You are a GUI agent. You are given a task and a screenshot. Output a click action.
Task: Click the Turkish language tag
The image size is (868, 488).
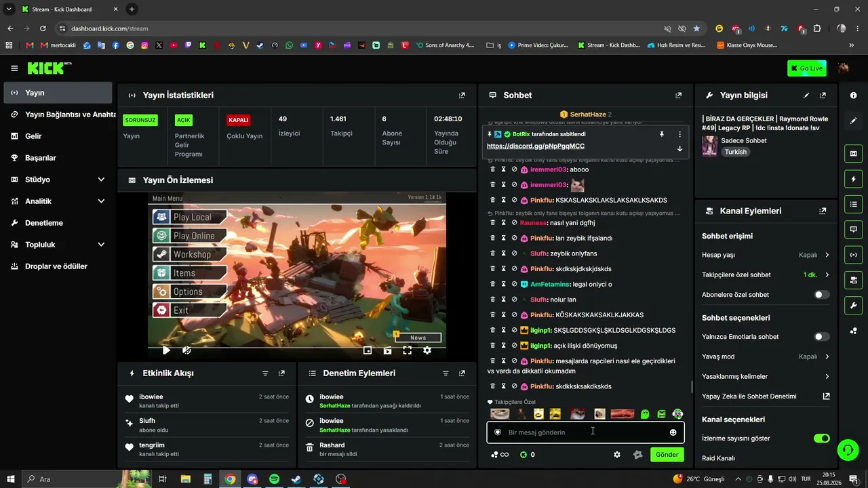pos(736,152)
